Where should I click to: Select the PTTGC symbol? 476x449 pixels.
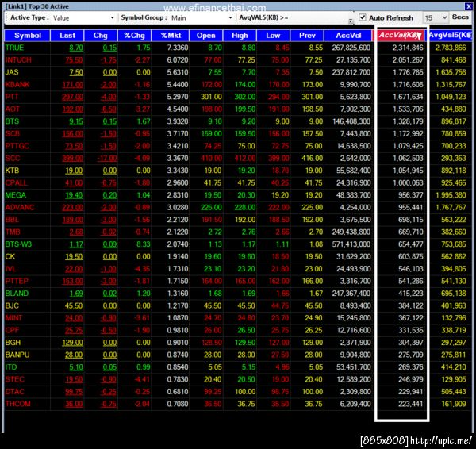tap(17, 146)
